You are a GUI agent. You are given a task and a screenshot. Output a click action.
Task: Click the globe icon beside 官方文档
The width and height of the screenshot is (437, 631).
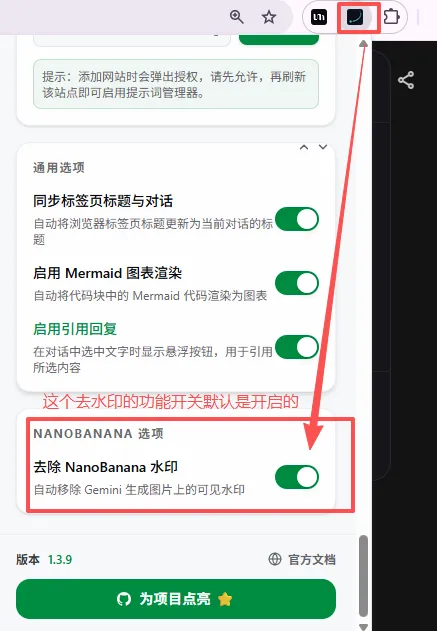275,559
